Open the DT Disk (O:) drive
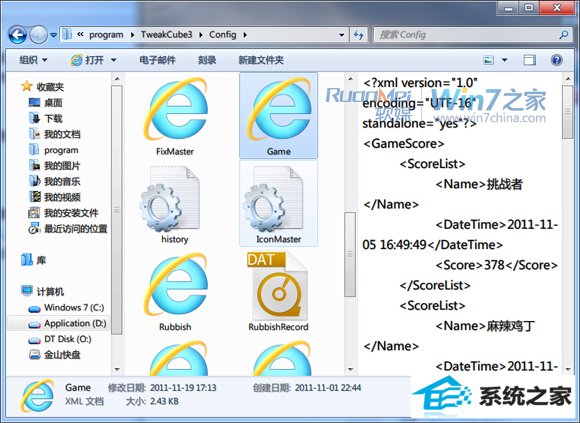Screen dimensions: 580x423 [60, 339]
